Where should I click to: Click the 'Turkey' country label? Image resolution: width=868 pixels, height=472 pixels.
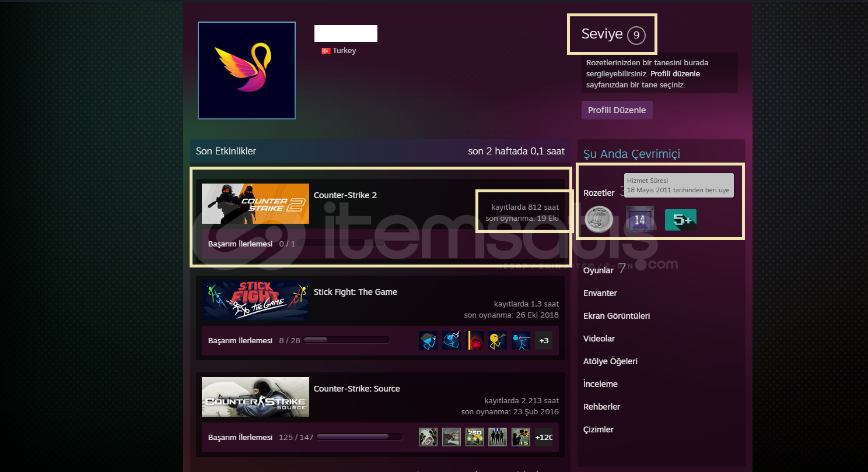tap(344, 51)
